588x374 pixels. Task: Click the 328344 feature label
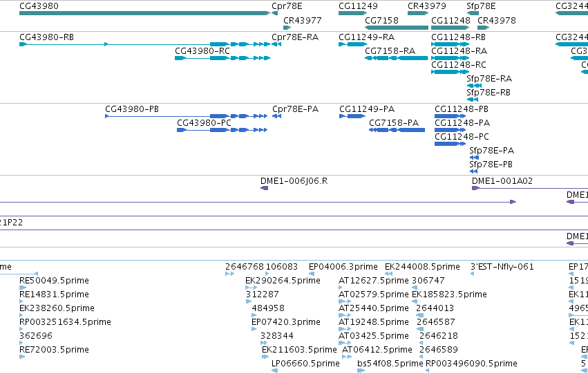tap(277, 336)
